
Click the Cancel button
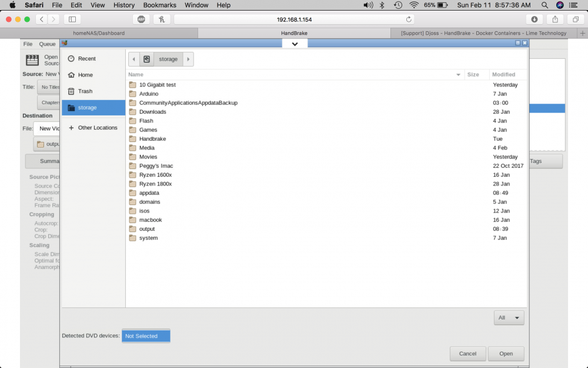[467, 353]
